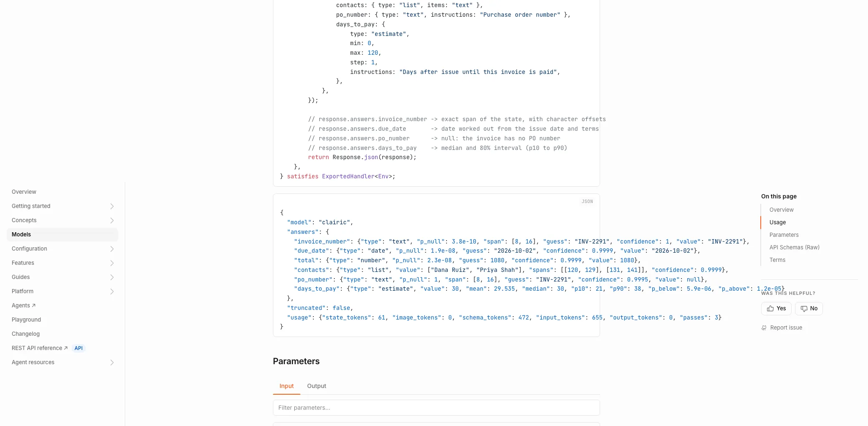Expand the Features chevron arrow
868x426 pixels.
click(x=112, y=263)
